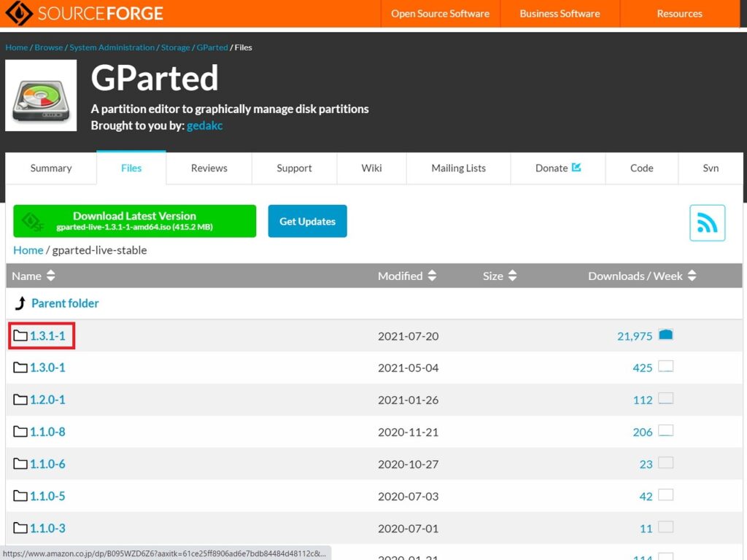Screen dimensions: 747x560
Task: Click the folder icon for 1.2.0-1
Action: pos(20,400)
